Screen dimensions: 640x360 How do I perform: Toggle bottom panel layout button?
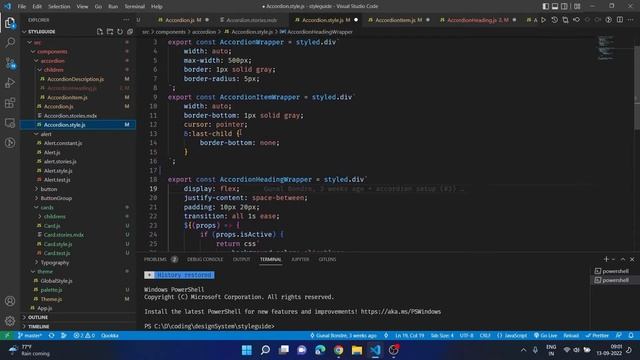coord(555,6)
